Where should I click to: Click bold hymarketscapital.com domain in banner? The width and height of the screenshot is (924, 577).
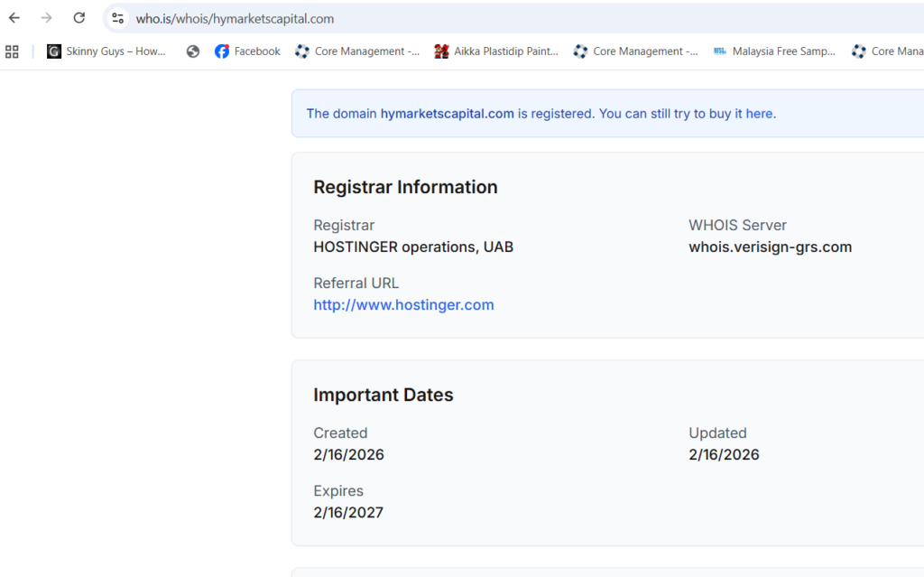pos(447,114)
